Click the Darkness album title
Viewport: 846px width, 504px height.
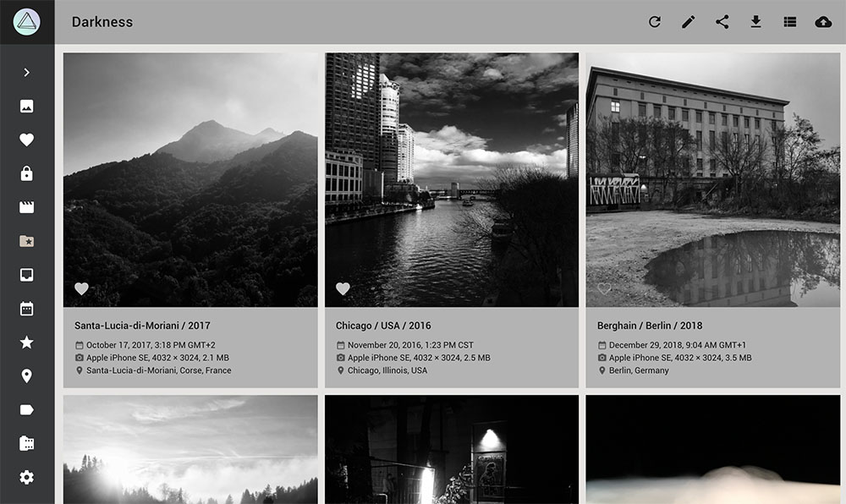(102, 22)
